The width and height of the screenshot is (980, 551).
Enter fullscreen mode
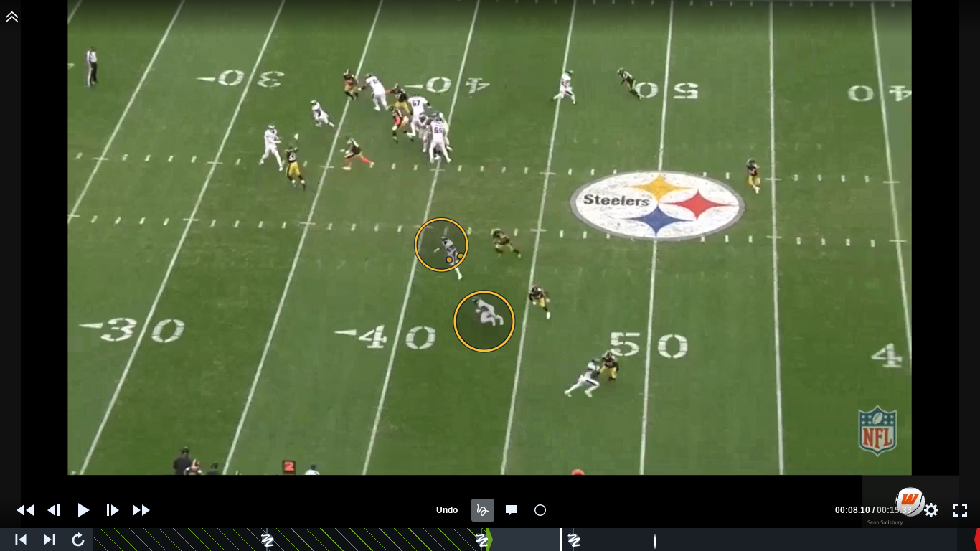959,510
